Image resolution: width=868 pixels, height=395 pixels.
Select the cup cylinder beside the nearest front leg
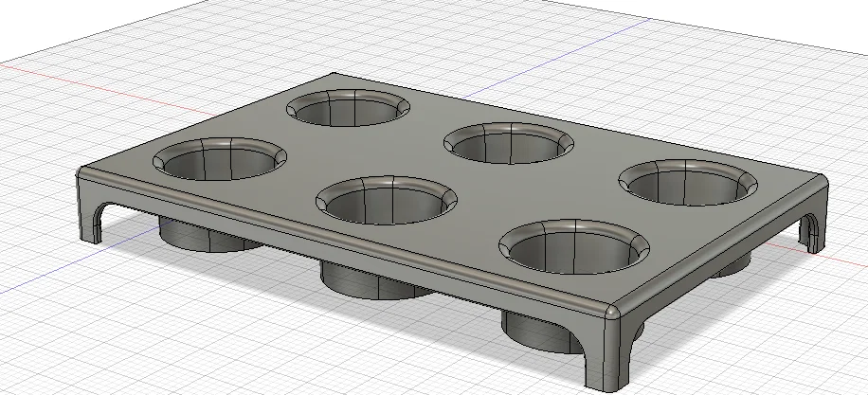click(540, 332)
